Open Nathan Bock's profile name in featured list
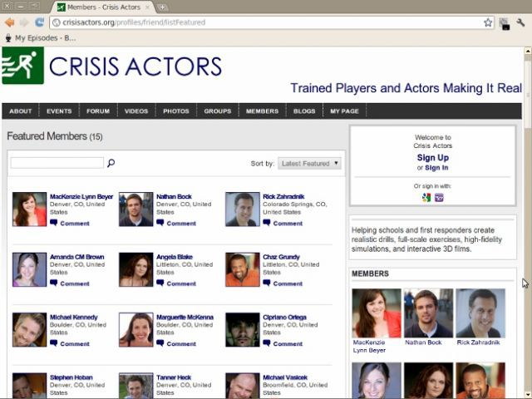The height and width of the screenshot is (399, 532). pos(174,197)
